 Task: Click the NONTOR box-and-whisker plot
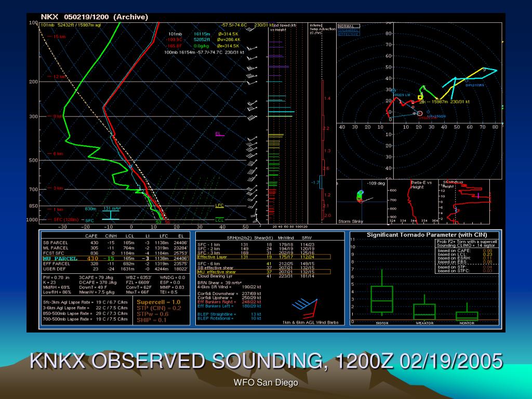(x=467, y=312)
